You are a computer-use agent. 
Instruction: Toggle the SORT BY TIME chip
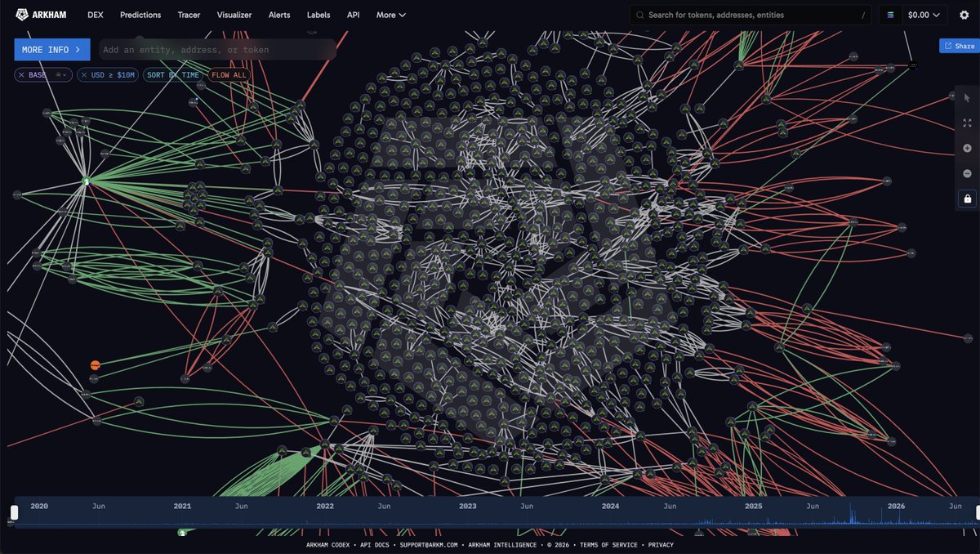(x=172, y=74)
